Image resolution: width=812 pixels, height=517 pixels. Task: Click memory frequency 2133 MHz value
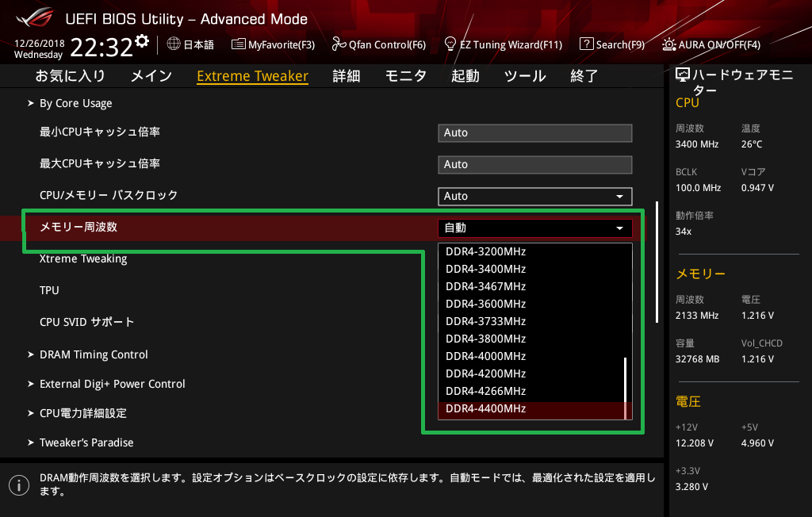(696, 316)
